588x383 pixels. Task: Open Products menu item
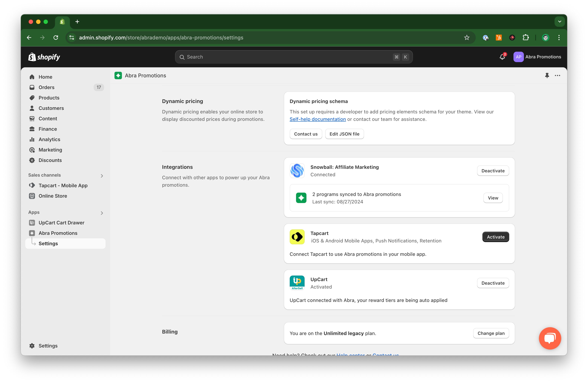point(65,98)
